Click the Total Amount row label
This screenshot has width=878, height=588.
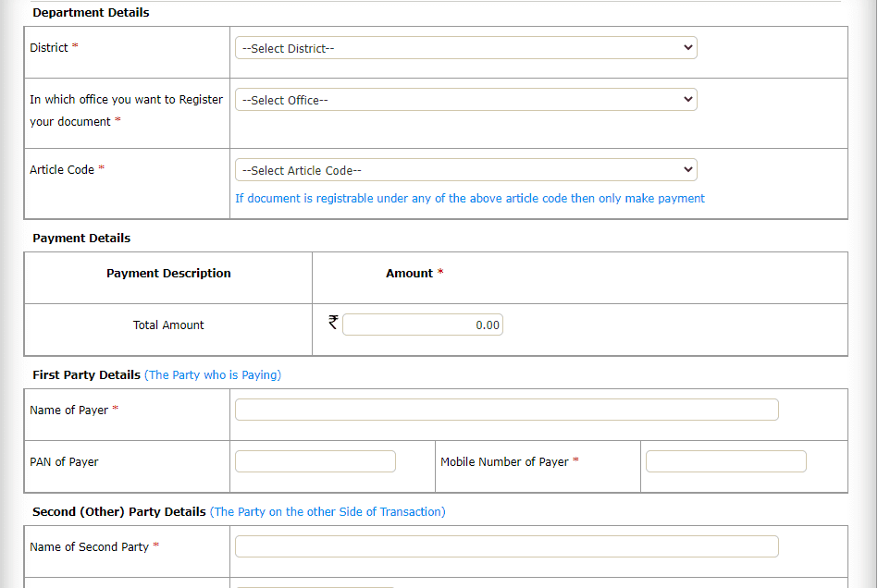tap(168, 325)
